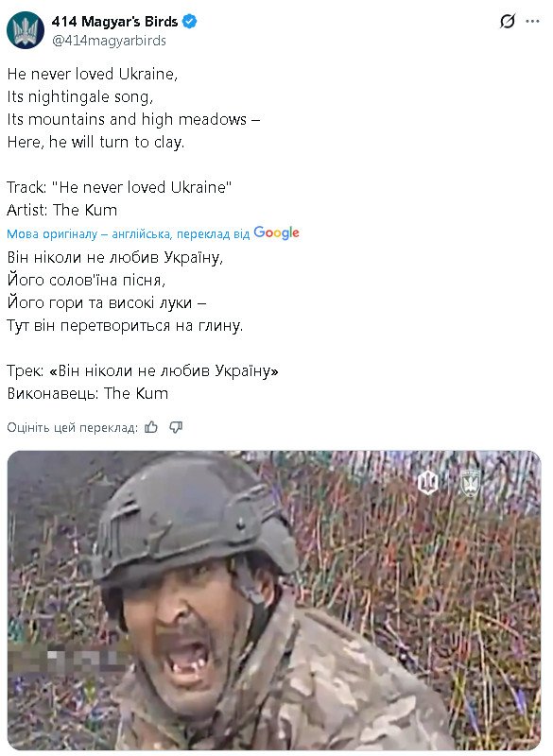Open the slashed-circle Grok icon
Viewport: 553px width, 756px height.
point(508,21)
